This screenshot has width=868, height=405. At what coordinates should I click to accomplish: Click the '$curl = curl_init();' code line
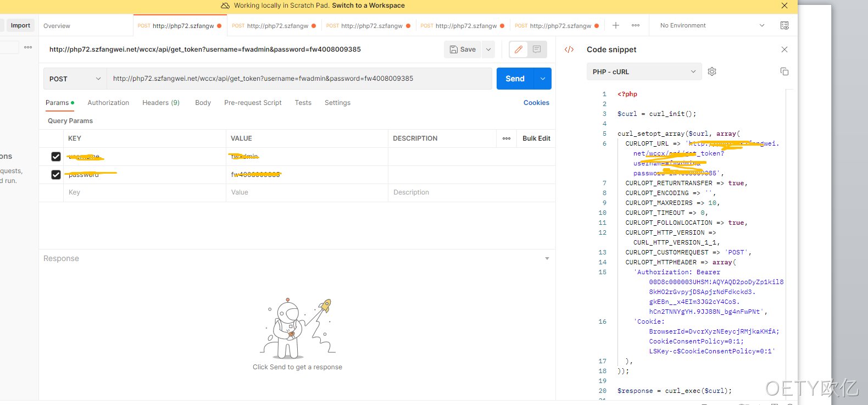click(656, 114)
